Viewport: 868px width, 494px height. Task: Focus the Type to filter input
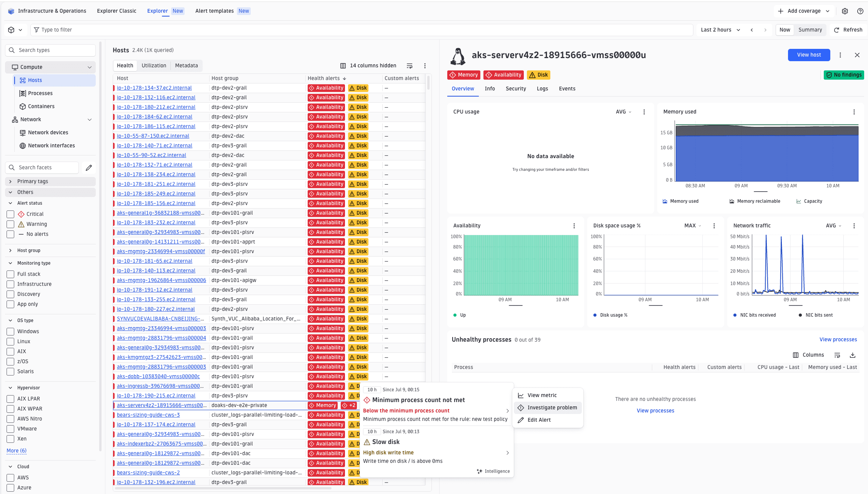362,30
